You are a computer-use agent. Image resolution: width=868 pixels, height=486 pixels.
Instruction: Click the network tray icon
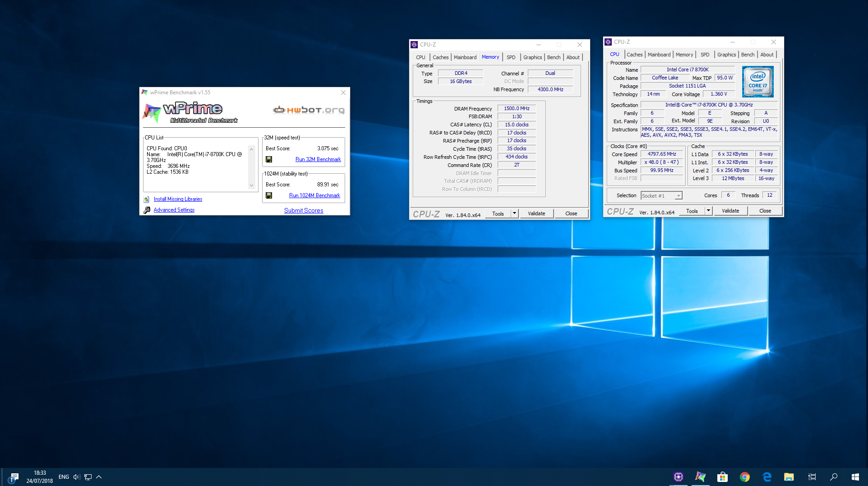click(x=88, y=477)
